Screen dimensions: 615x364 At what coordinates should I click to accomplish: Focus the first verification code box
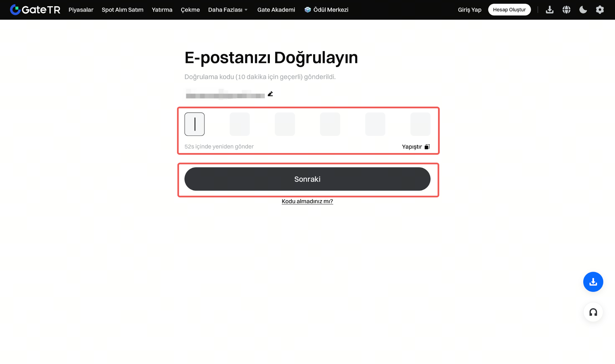pos(194,124)
